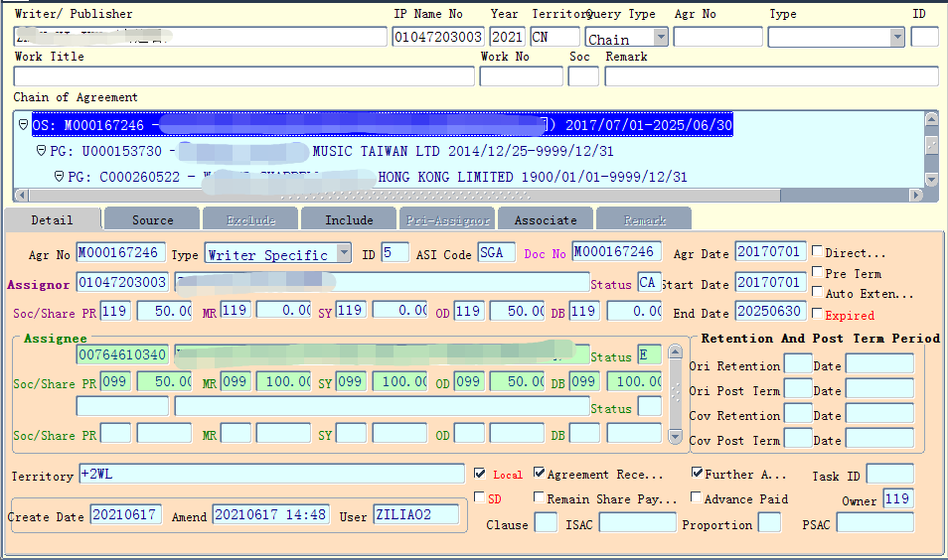Collapse the PG: U000153730 tree node
948x560 pixels.
41,150
